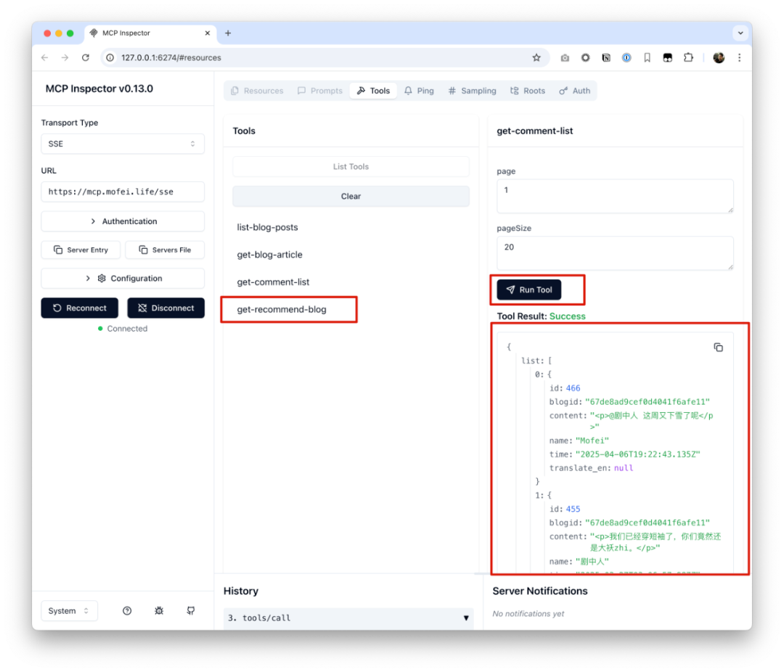The image size is (784, 672).
Task: Click the Disconnect button
Action: pyautogui.click(x=166, y=308)
